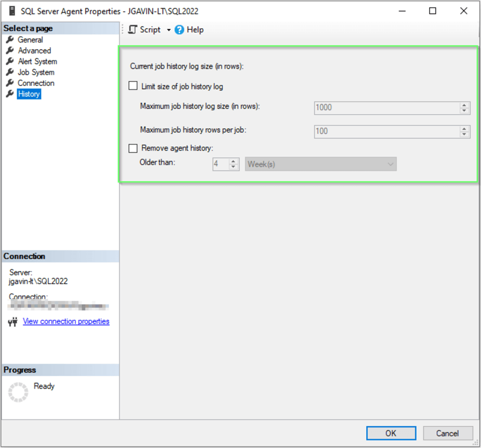Image resolution: width=481 pixels, height=448 pixels.
Task: Switch to the Job System page
Action: pyautogui.click(x=36, y=73)
